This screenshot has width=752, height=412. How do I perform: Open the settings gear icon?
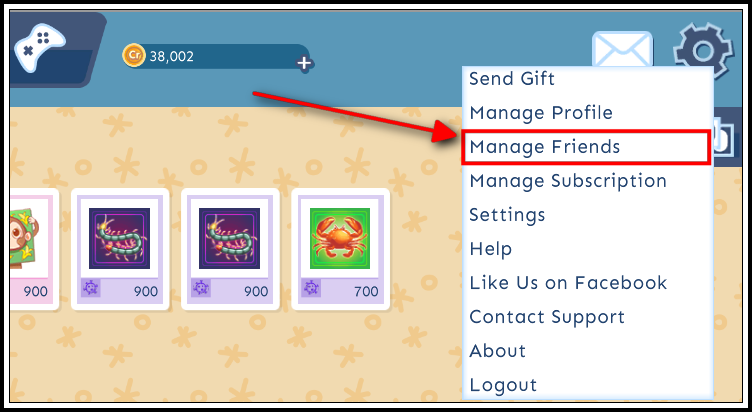point(703,50)
